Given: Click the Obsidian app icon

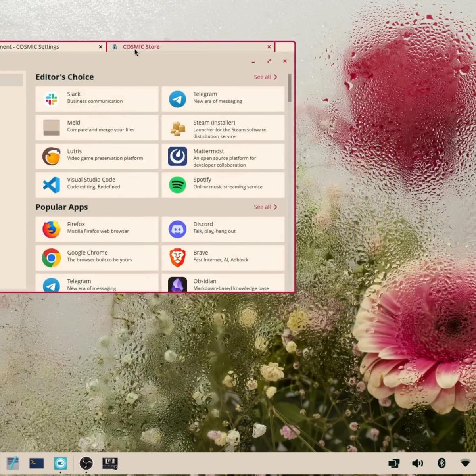Looking at the screenshot, I should [x=177, y=284].
